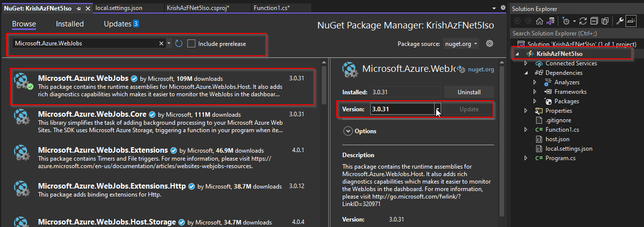Image resolution: width=644 pixels, height=227 pixels.
Task: Toggle Preview Selected Items icon
Action: (632, 21)
